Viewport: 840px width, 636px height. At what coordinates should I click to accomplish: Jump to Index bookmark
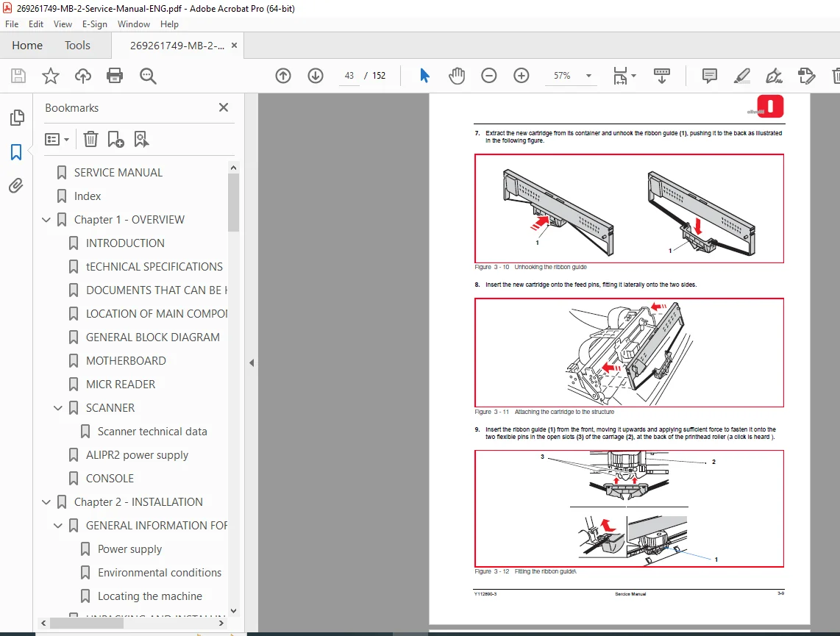(88, 196)
